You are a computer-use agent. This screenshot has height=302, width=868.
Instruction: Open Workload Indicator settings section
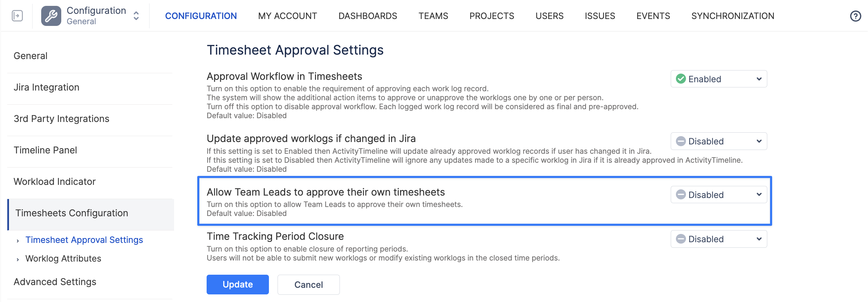click(x=55, y=182)
